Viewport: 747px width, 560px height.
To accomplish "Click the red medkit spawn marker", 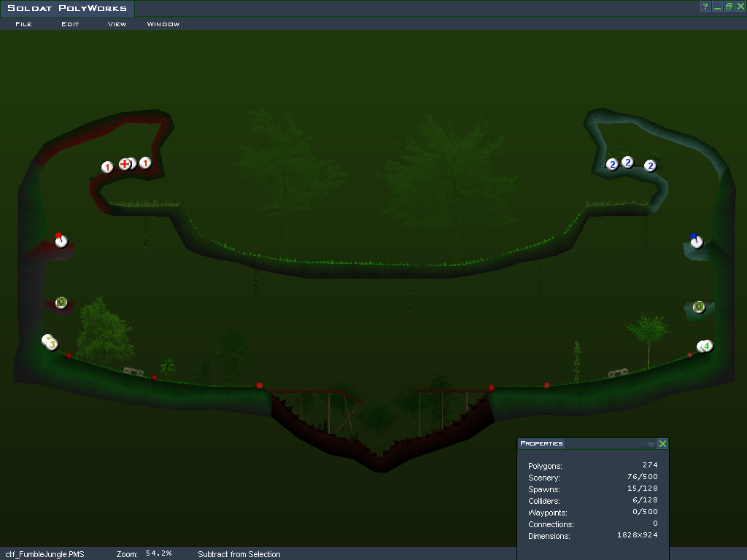I will (125, 164).
